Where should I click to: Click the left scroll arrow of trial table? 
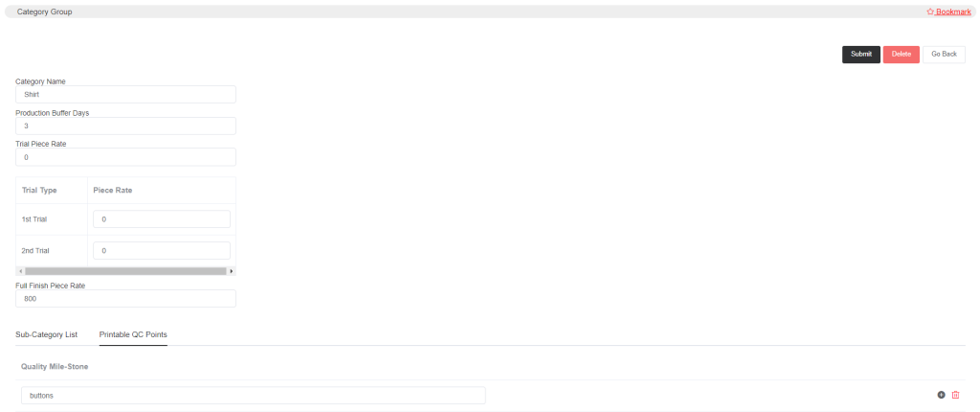click(20, 271)
